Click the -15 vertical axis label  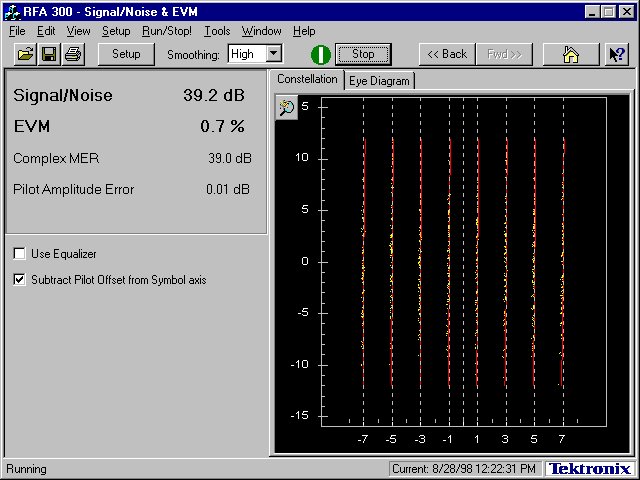300,416
